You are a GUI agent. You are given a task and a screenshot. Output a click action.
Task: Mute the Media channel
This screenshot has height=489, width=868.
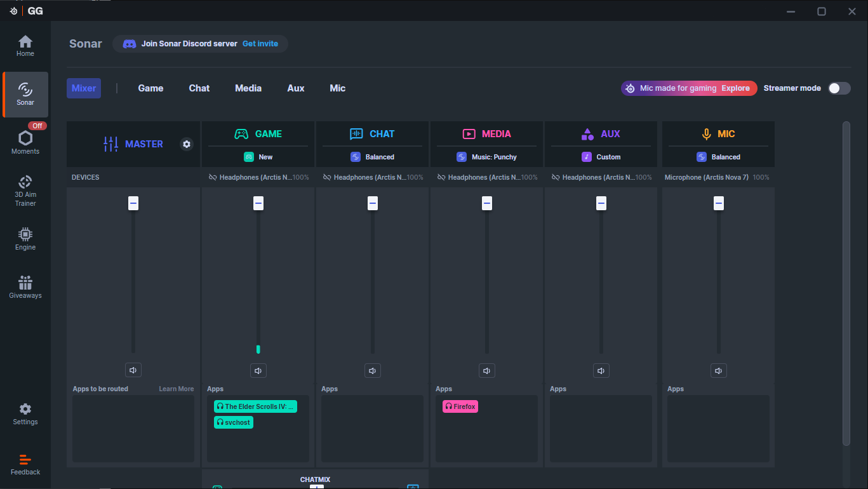(x=487, y=370)
